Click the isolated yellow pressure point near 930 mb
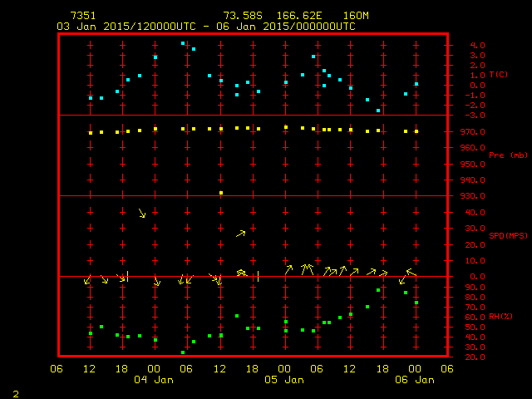The height and width of the screenshot is (399, 532). click(x=221, y=193)
